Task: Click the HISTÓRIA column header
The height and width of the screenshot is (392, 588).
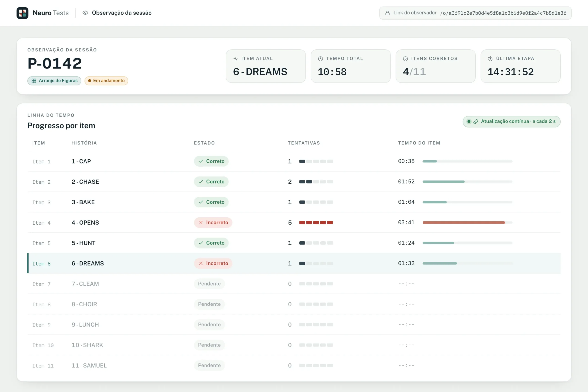Action: click(x=84, y=143)
